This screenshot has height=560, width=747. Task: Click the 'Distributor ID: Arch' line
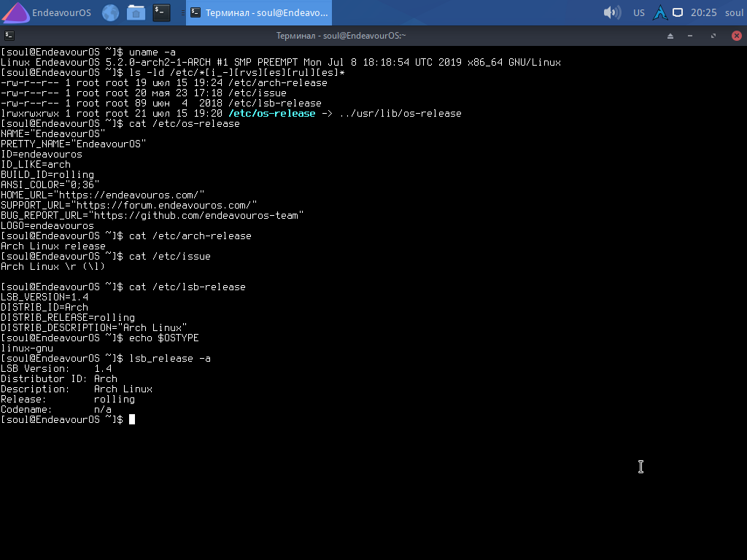[59, 379]
